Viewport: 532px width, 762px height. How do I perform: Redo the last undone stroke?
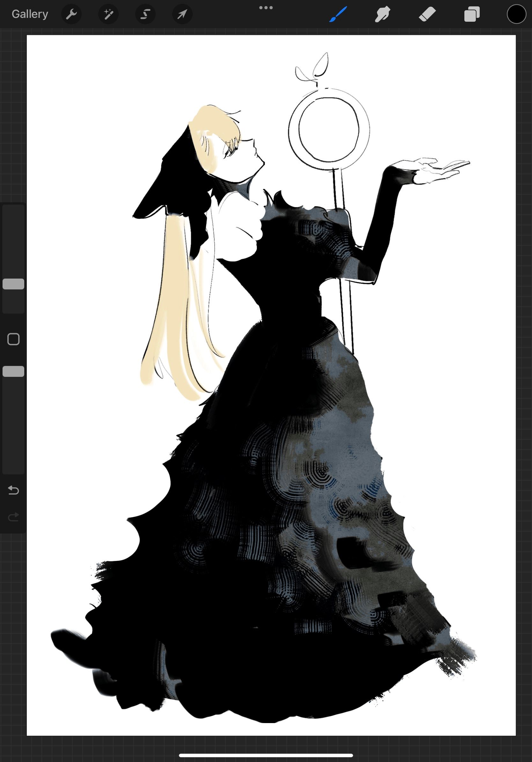pyautogui.click(x=13, y=517)
